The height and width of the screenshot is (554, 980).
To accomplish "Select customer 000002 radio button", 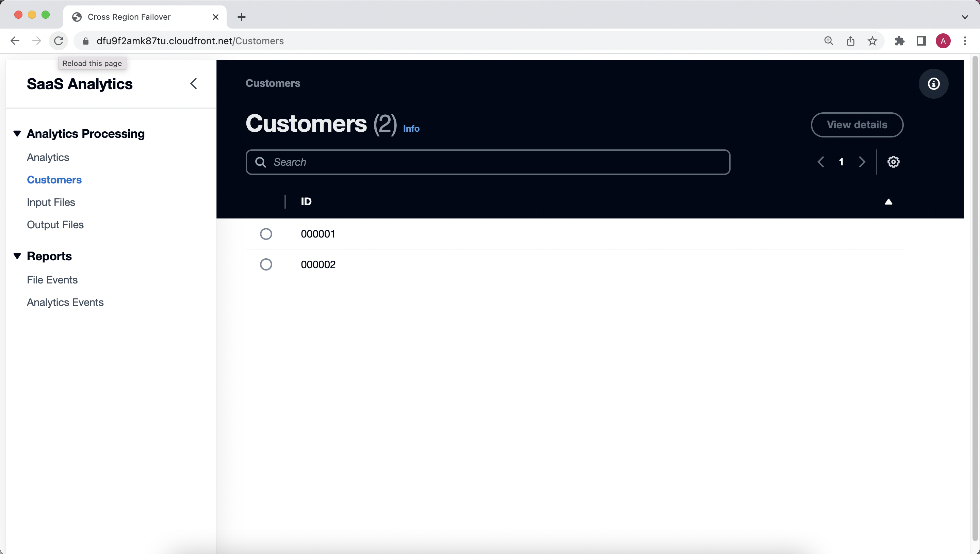I will pyautogui.click(x=266, y=264).
